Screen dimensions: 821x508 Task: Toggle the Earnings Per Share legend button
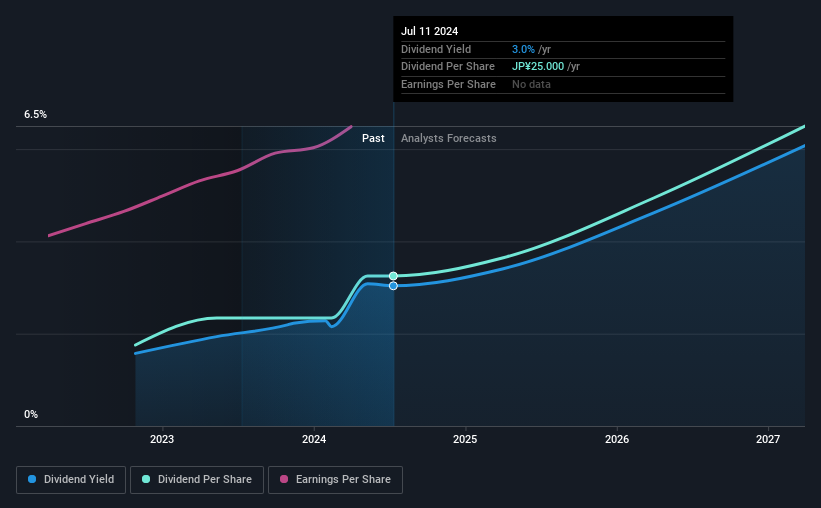pyautogui.click(x=335, y=480)
